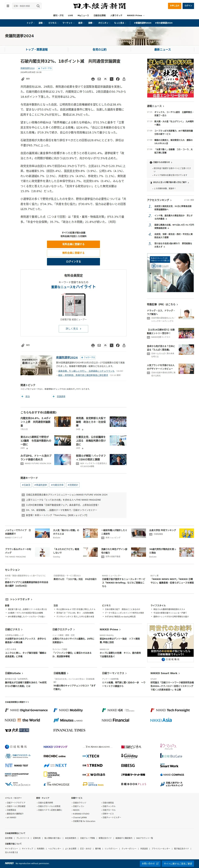Toggle 保存 clip beneath the registration box
The image size is (199, 868).
[26, 345]
